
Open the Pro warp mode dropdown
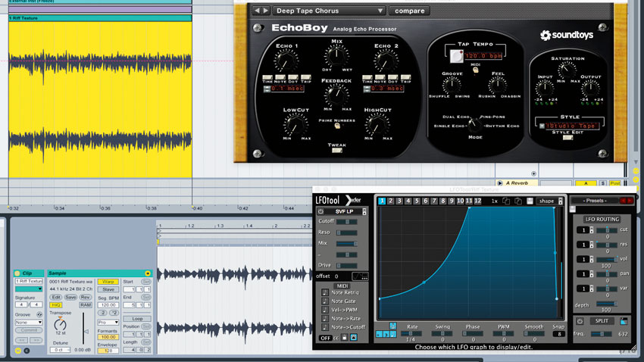(108, 323)
